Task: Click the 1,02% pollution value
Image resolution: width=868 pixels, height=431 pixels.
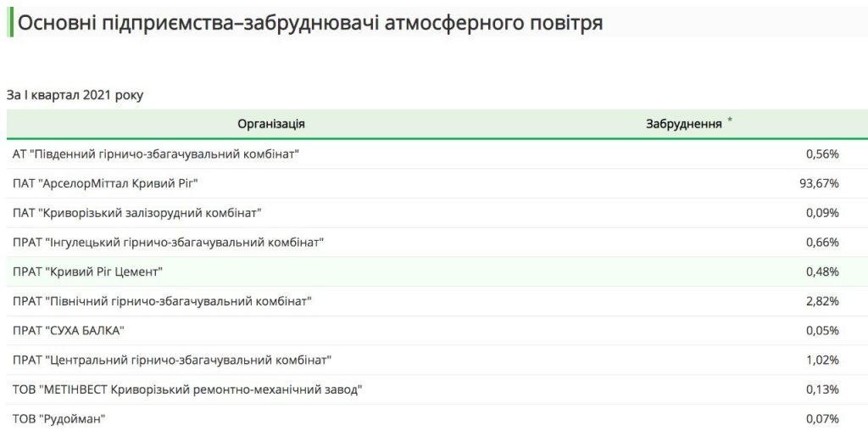Action: (x=822, y=360)
